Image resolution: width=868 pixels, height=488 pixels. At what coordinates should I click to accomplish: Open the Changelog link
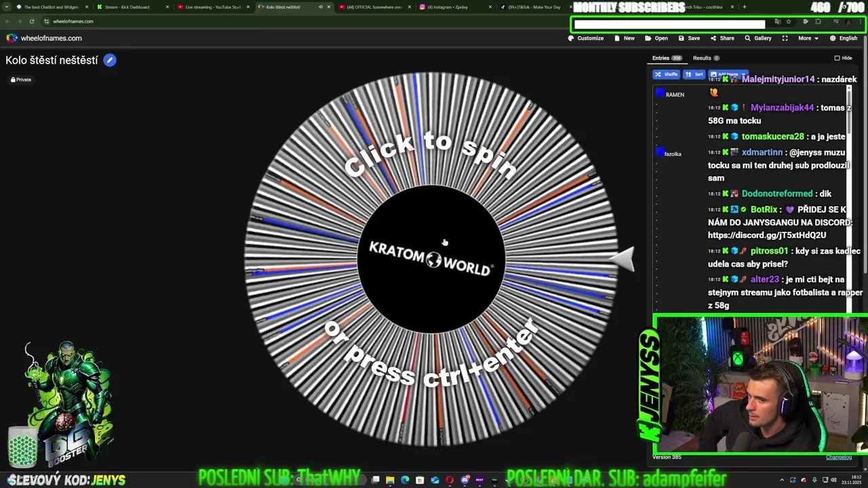click(x=838, y=457)
